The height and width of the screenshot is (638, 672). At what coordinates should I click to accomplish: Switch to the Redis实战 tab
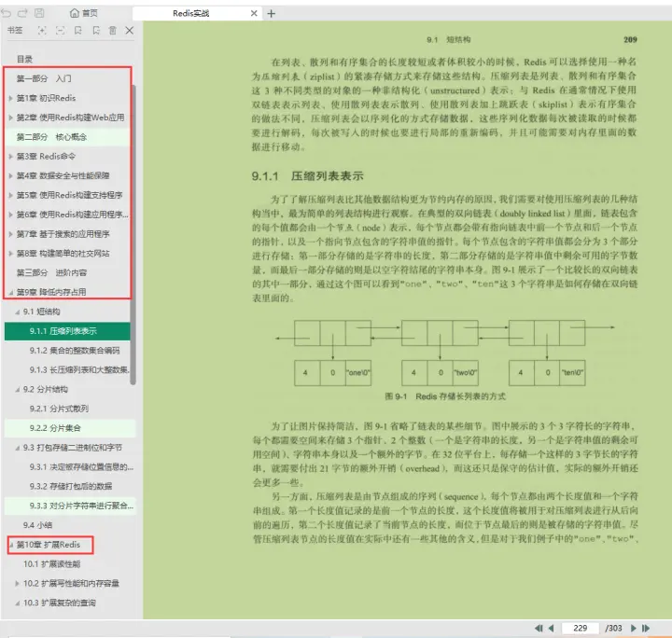(x=190, y=13)
